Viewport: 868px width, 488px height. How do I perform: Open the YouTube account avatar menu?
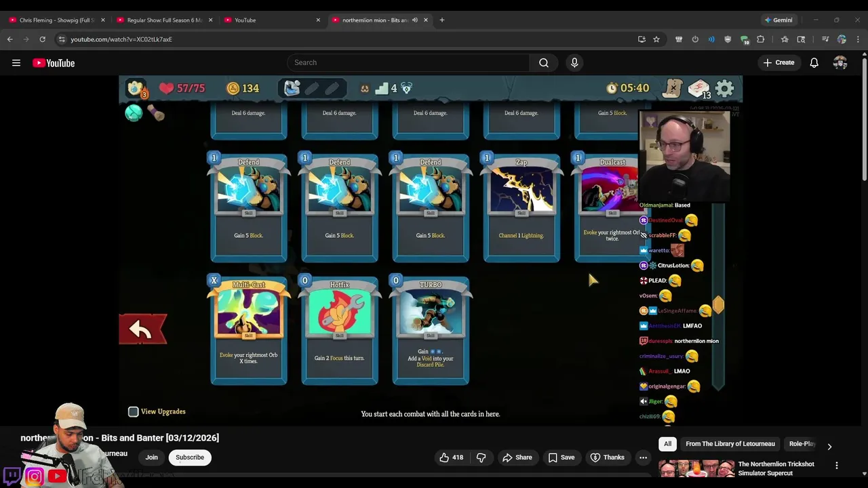840,63
